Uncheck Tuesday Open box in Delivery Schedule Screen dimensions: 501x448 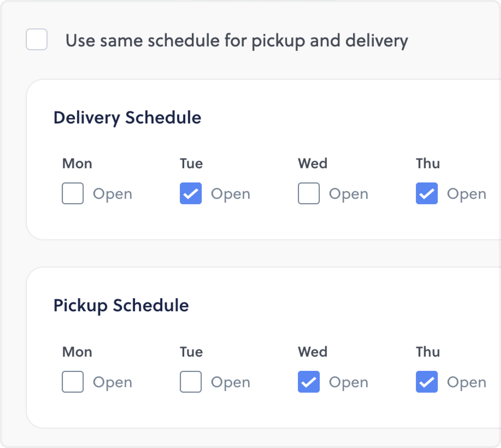(191, 193)
